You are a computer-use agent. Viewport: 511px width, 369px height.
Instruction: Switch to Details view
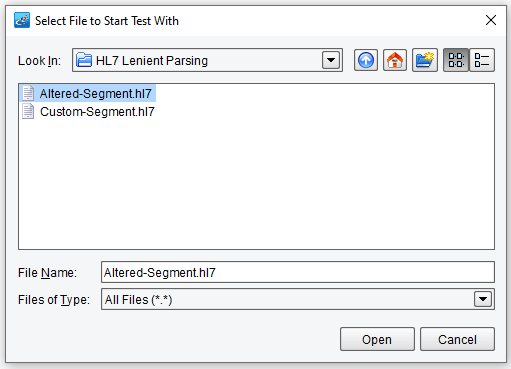[482, 60]
